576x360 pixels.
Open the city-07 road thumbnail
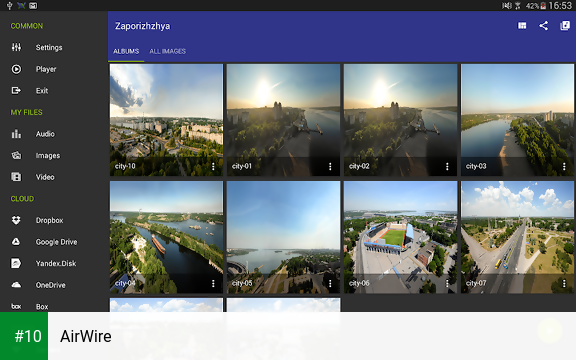[x=517, y=237]
